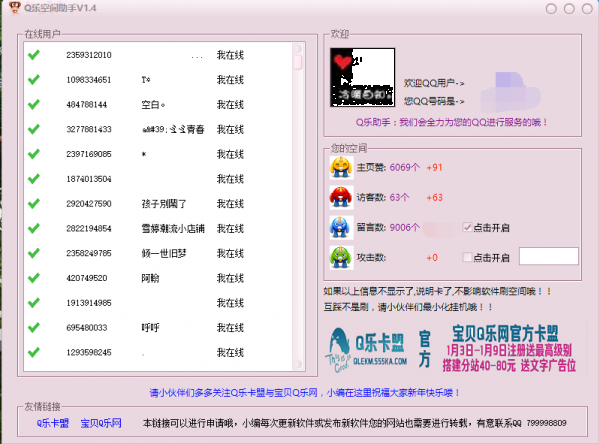Screen dimensions: 599x444
Task: Click the Q乐空间助手 app icon in title bar
Action: (15, 7)
